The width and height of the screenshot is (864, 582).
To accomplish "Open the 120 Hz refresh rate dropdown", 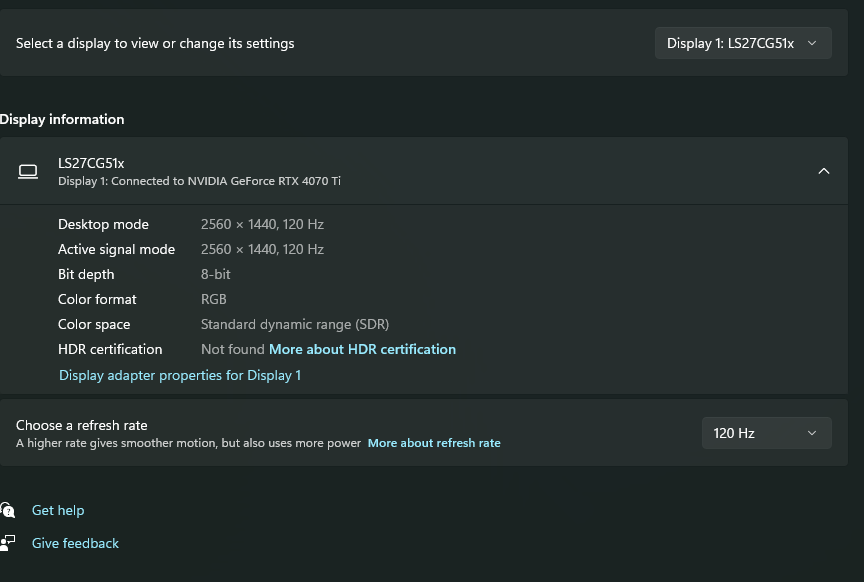I will click(x=765, y=433).
